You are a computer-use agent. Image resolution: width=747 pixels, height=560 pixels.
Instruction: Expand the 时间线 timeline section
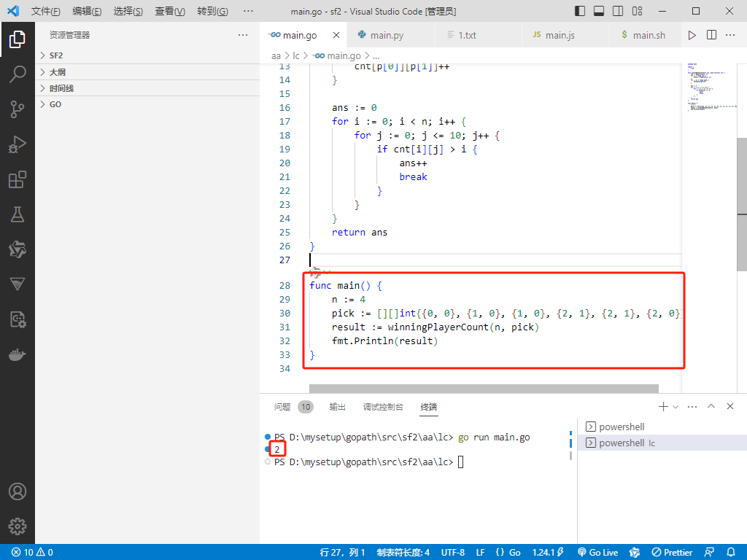(147, 88)
